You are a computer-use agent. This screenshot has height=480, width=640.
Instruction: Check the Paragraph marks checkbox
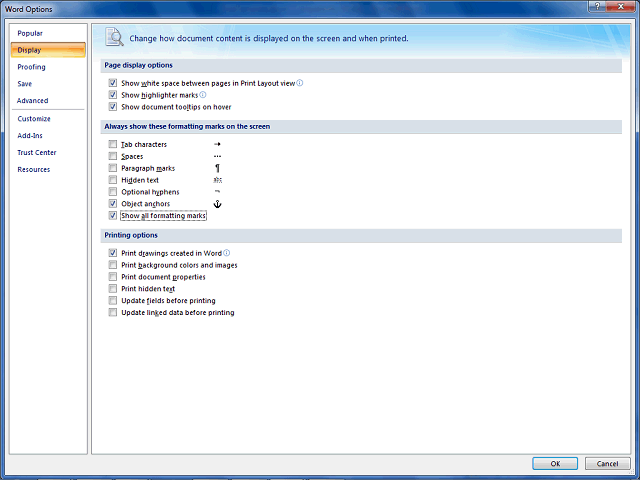tap(113, 168)
